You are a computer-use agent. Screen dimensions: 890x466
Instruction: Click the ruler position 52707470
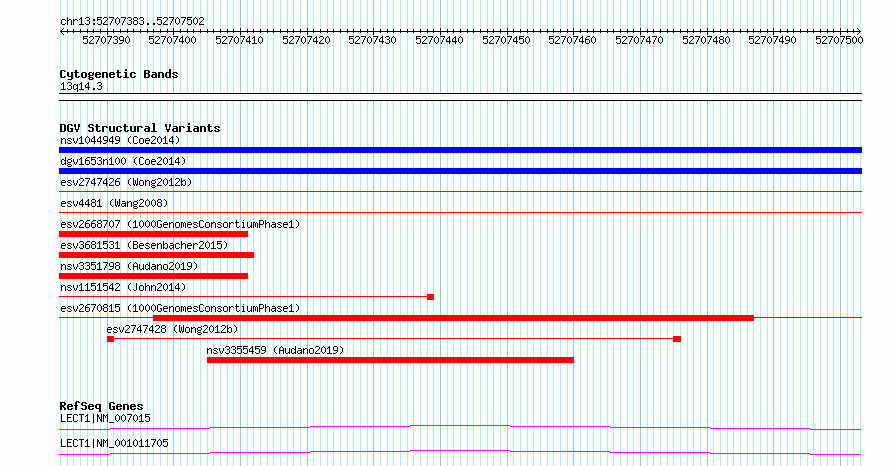pyautogui.click(x=640, y=40)
